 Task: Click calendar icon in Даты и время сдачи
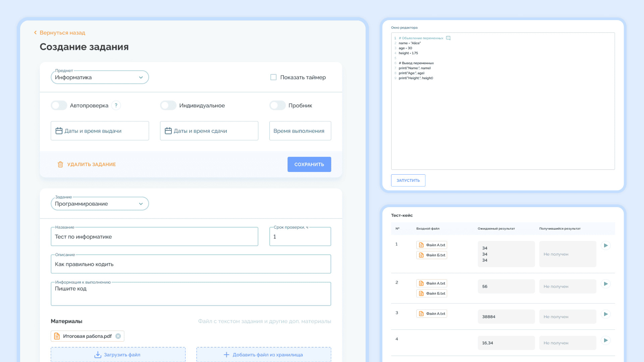tap(168, 131)
